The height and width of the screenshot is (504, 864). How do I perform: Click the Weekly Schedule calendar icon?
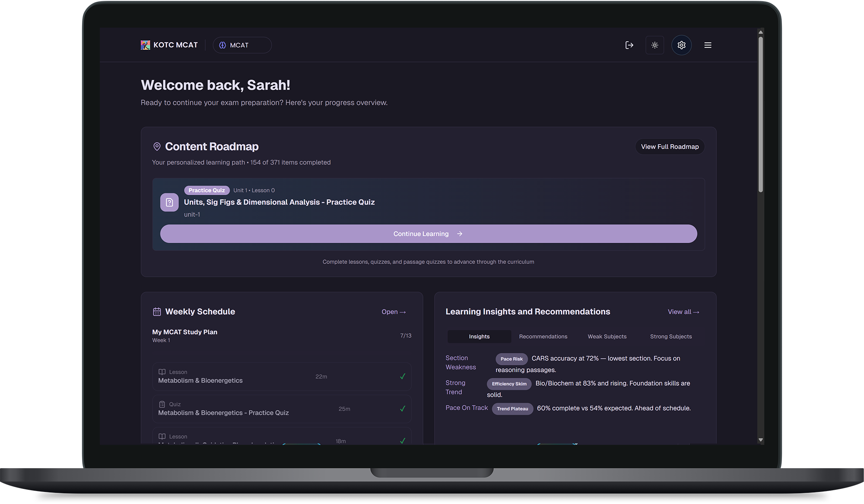pyautogui.click(x=157, y=312)
